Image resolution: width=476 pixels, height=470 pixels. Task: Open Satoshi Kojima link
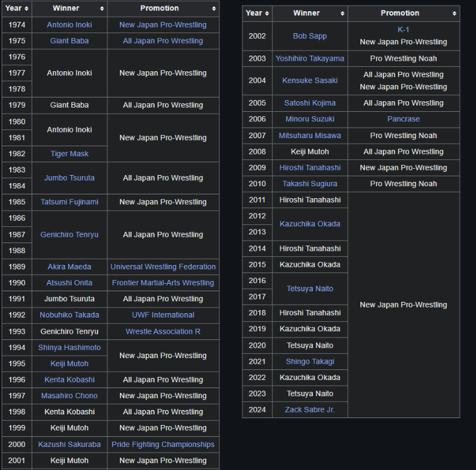[x=310, y=103]
